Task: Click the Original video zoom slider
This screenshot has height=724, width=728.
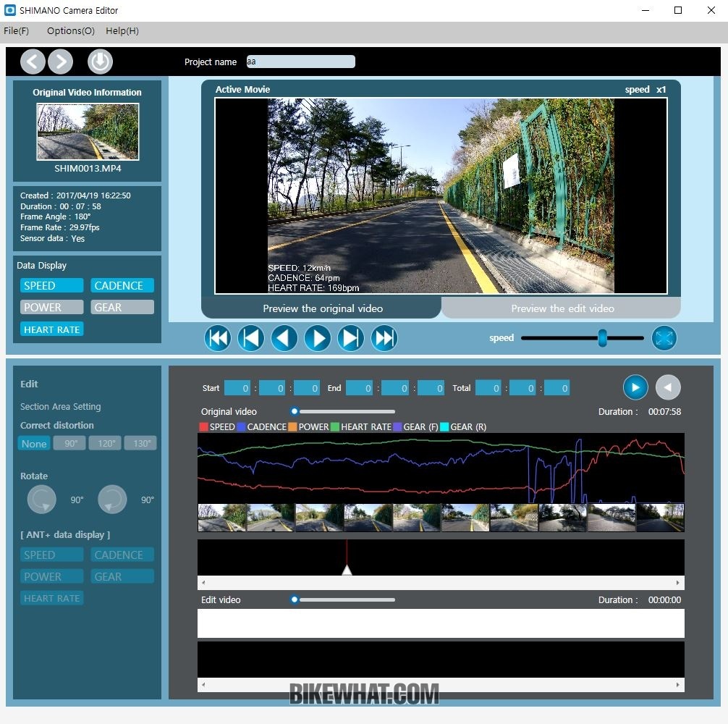Action: [x=342, y=411]
